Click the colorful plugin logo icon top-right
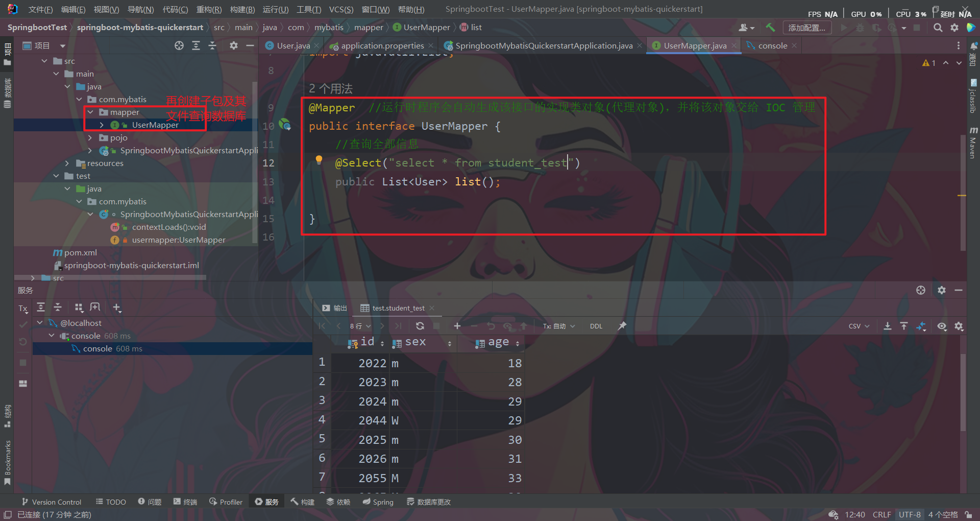Image resolution: width=980 pixels, height=521 pixels. [971, 28]
